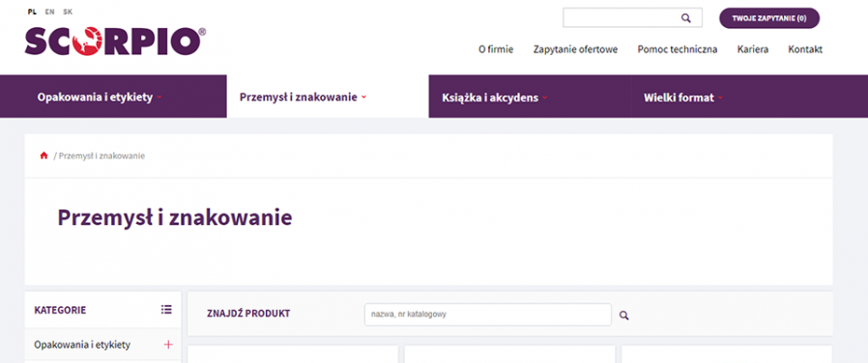
Task: Click the top site search field
Action: 632,17
